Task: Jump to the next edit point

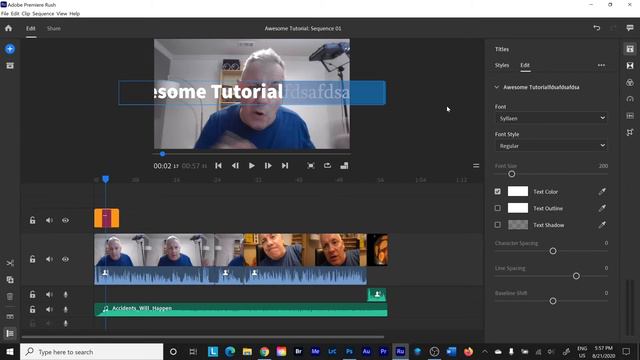Action: pyautogui.click(x=285, y=166)
